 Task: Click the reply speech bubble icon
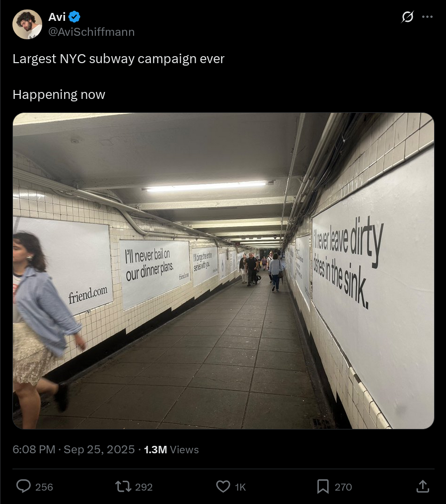coord(23,486)
